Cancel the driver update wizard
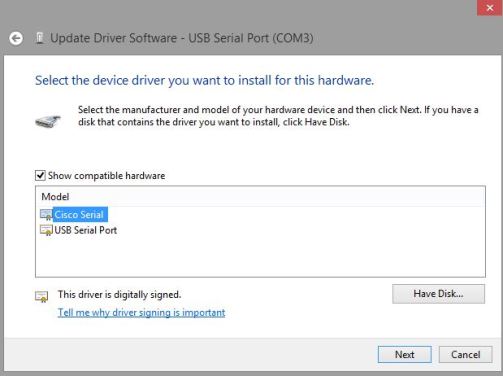503x376 pixels. click(x=465, y=354)
